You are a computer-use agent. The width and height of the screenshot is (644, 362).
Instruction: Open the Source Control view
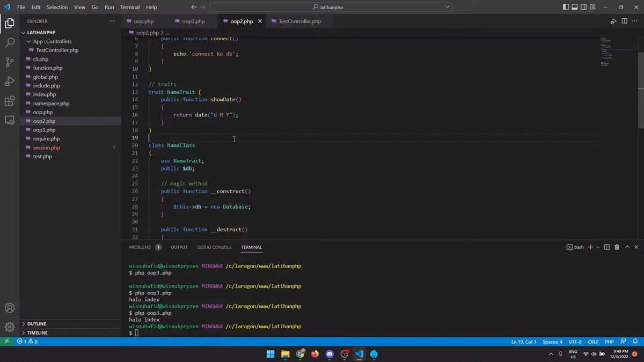[9, 62]
